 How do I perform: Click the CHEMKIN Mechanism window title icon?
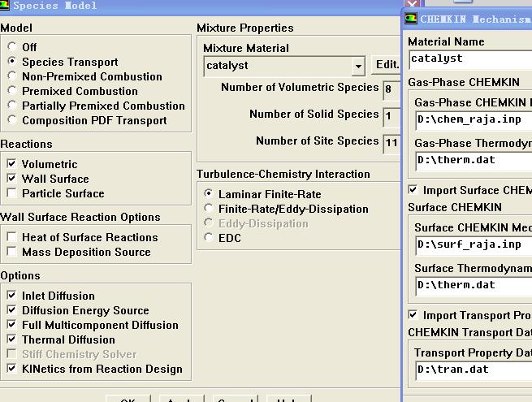(x=411, y=19)
